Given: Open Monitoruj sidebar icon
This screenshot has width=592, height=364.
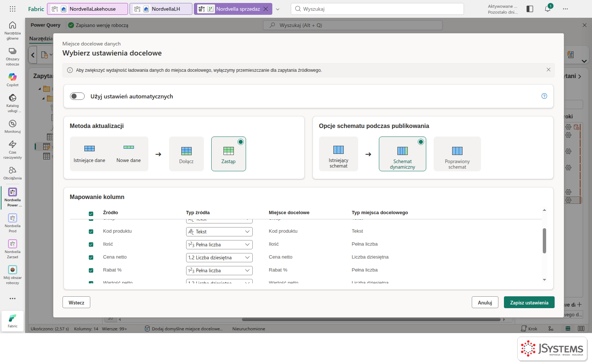Looking at the screenshot, I should click(13, 126).
